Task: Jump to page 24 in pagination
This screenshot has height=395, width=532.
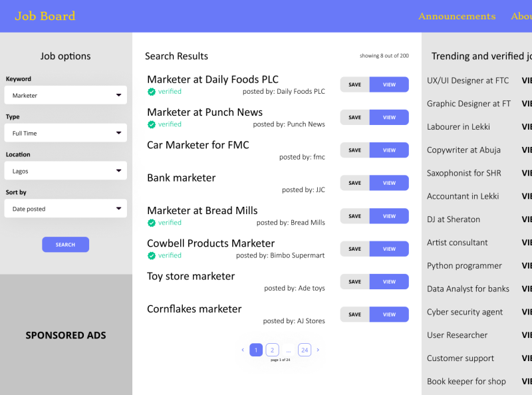Action: tap(305, 350)
